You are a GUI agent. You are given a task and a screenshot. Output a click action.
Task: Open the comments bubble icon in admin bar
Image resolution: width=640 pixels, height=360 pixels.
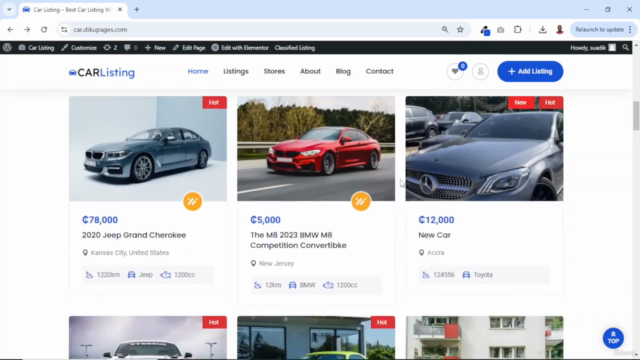(131, 48)
